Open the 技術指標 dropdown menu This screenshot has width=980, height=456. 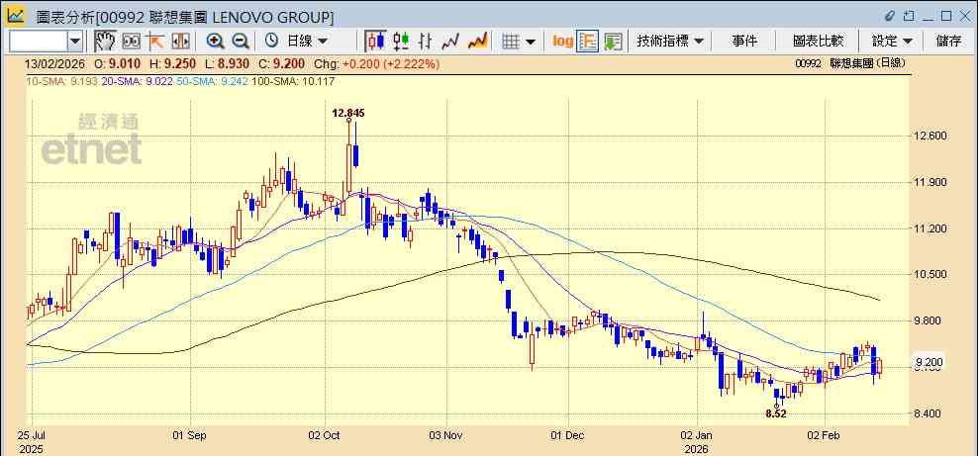tap(670, 42)
